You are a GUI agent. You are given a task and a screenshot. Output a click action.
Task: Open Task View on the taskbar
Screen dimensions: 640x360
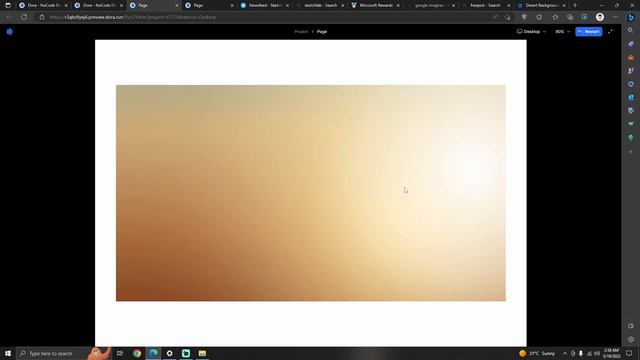120,353
